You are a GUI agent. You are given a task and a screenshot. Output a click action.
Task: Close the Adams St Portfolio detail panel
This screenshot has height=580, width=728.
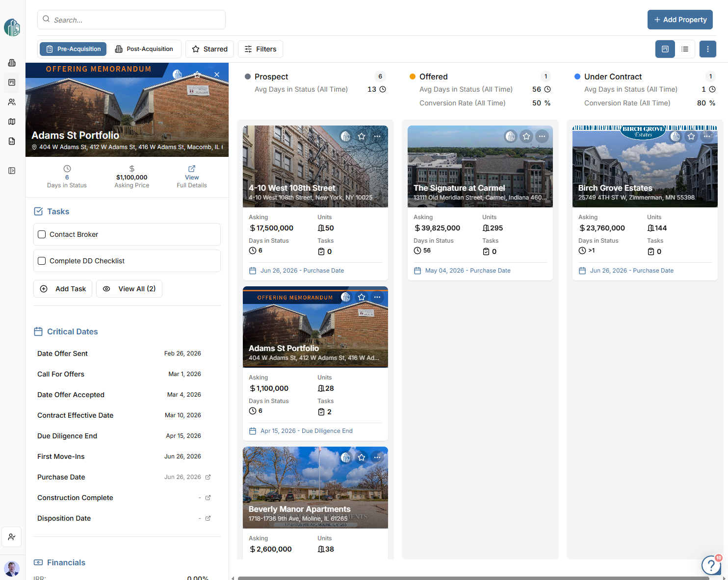tap(217, 75)
